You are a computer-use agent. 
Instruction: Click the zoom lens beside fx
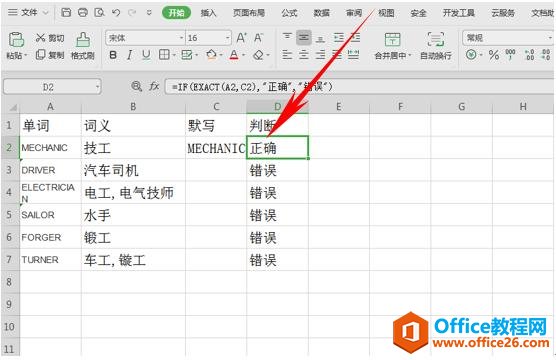(136, 86)
